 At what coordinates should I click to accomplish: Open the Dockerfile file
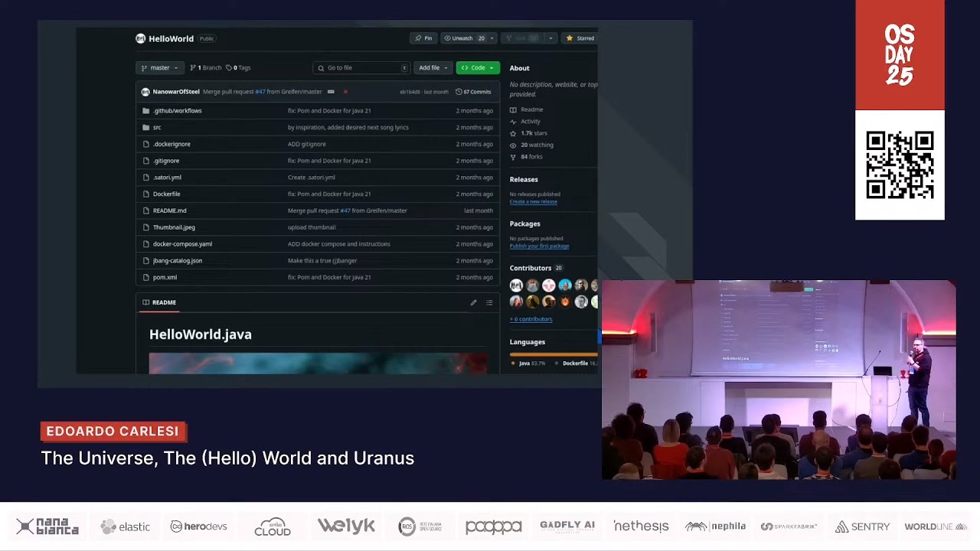click(166, 194)
